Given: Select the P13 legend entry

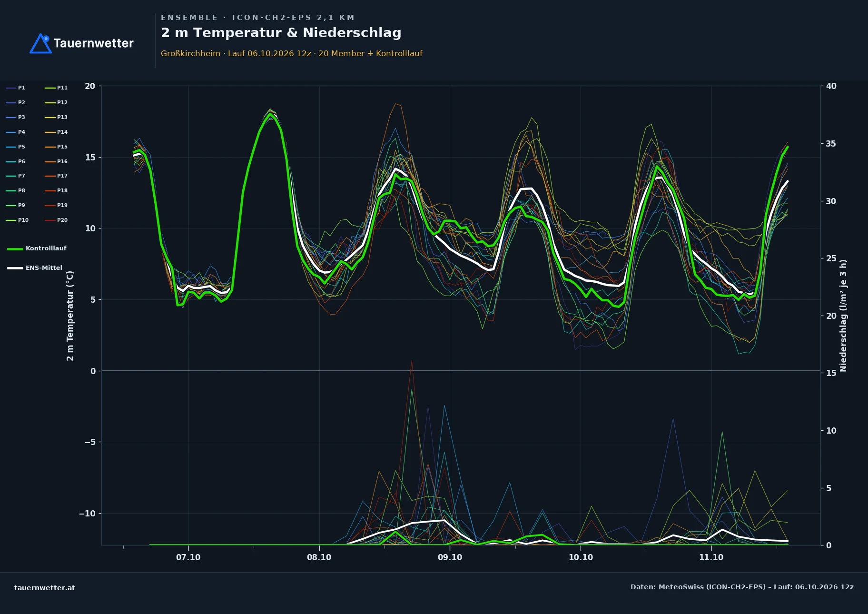Looking at the screenshot, I should tap(56, 117).
